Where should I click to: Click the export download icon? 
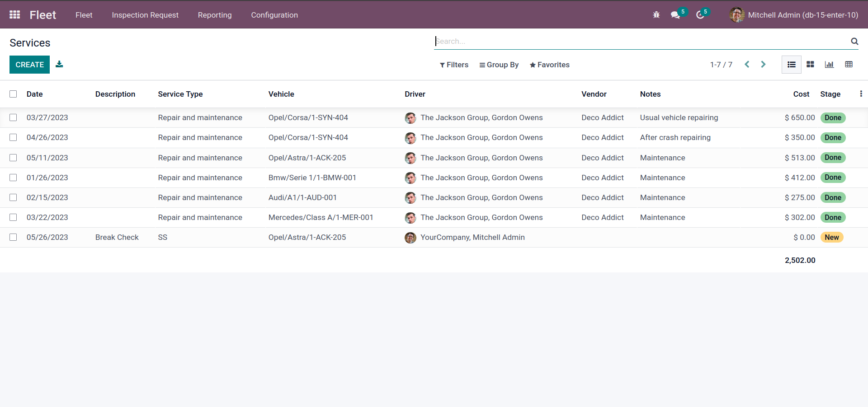[x=59, y=64]
